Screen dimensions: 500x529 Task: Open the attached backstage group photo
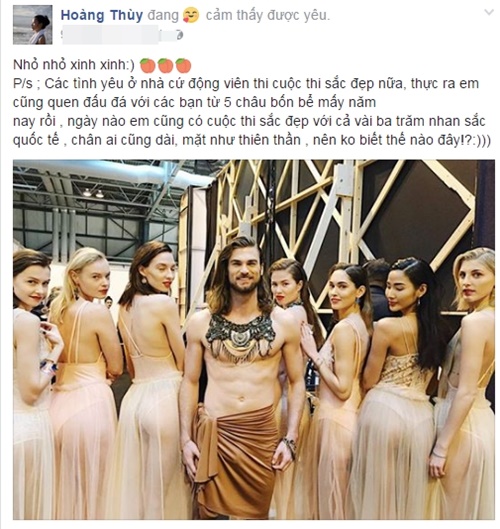click(x=254, y=340)
